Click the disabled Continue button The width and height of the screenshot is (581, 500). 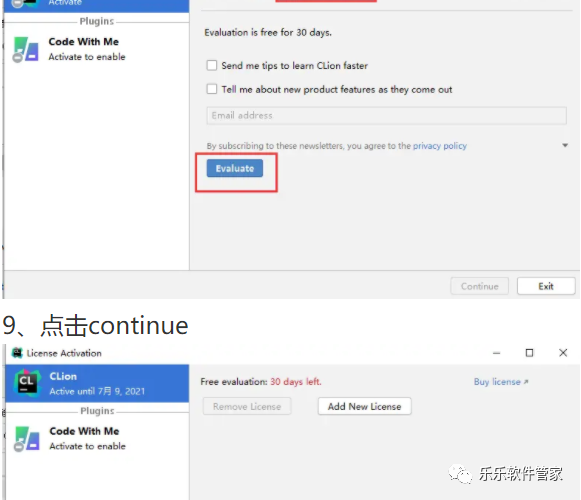(x=479, y=286)
